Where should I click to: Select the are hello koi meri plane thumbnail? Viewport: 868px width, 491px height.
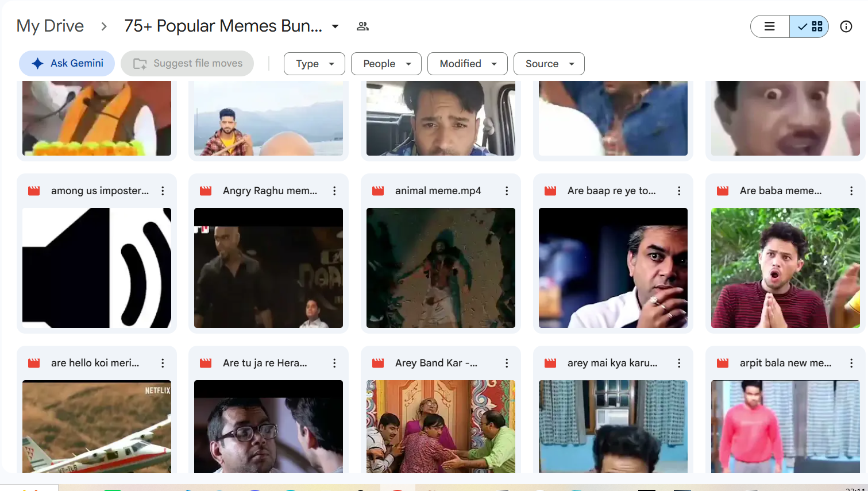(x=97, y=427)
